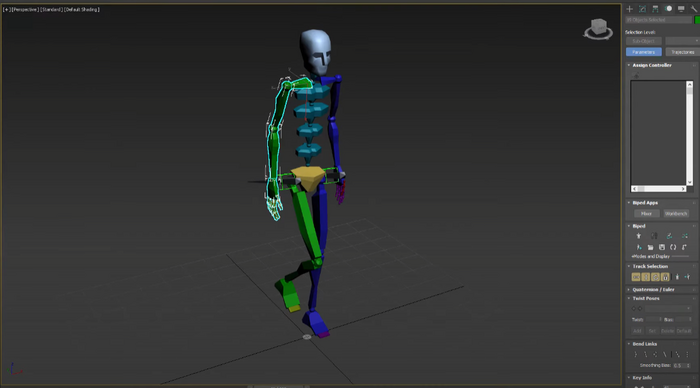Click the Sub-Object button
Image resolution: width=700 pixels, height=388 pixels.
coord(643,41)
